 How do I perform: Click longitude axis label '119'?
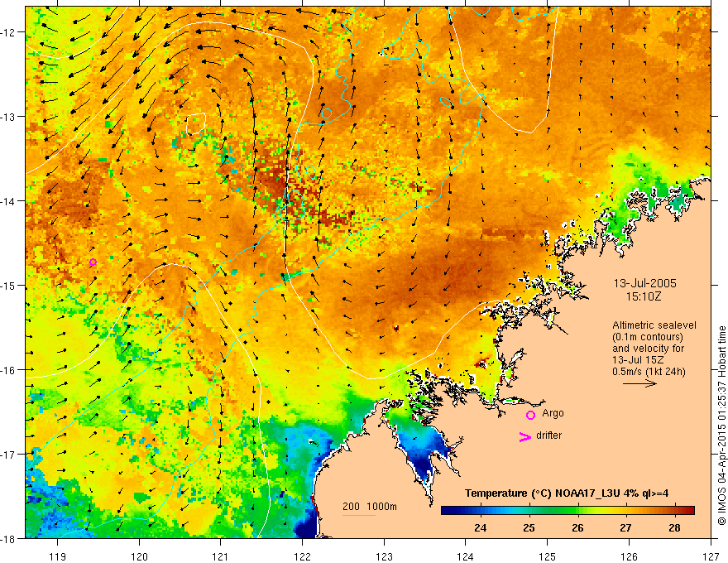pyautogui.click(x=58, y=556)
